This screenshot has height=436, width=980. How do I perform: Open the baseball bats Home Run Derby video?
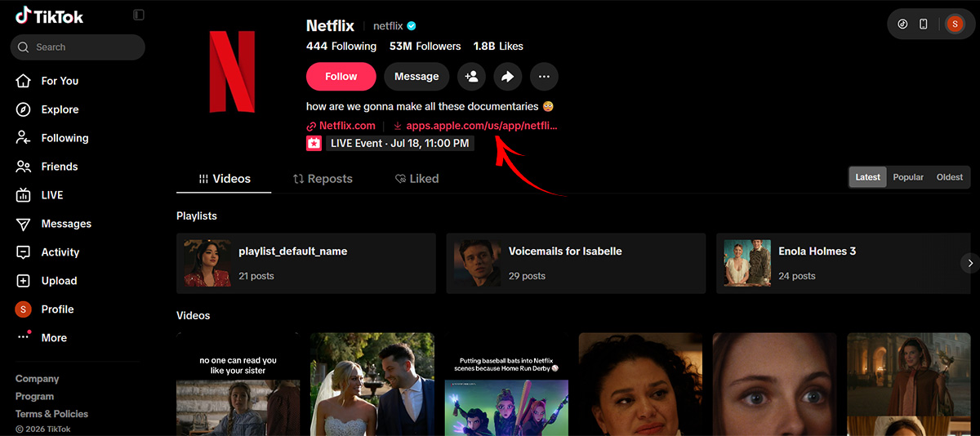click(506, 384)
